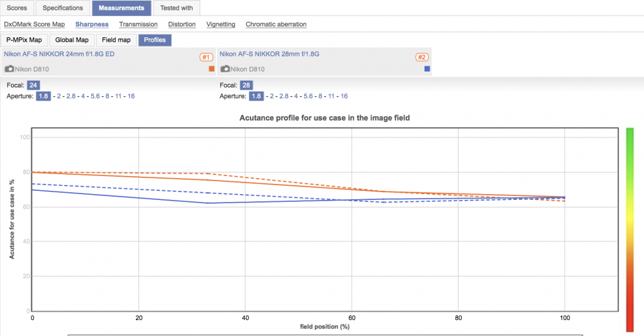Select focal length 28 for the second lens
Image resolution: width=644 pixels, height=336 pixels.
point(246,85)
